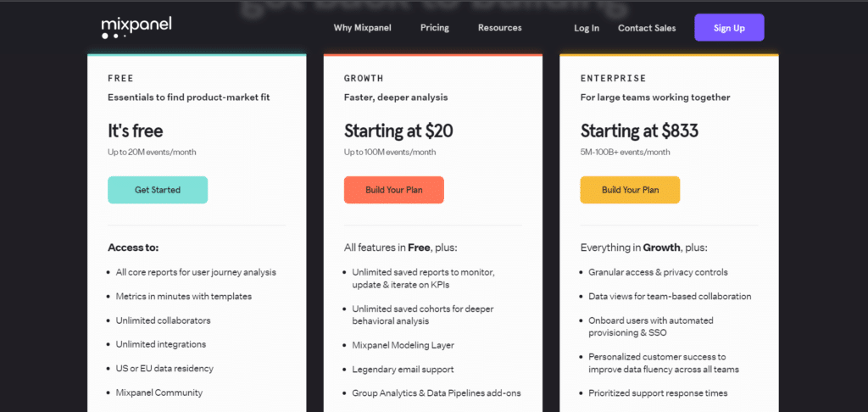
Task: Click the "Starting at $20" price
Action: tap(398, 131)
